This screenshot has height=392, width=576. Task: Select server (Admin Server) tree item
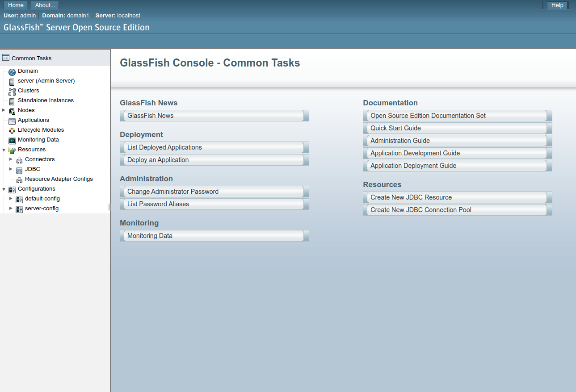click(46, 80)
